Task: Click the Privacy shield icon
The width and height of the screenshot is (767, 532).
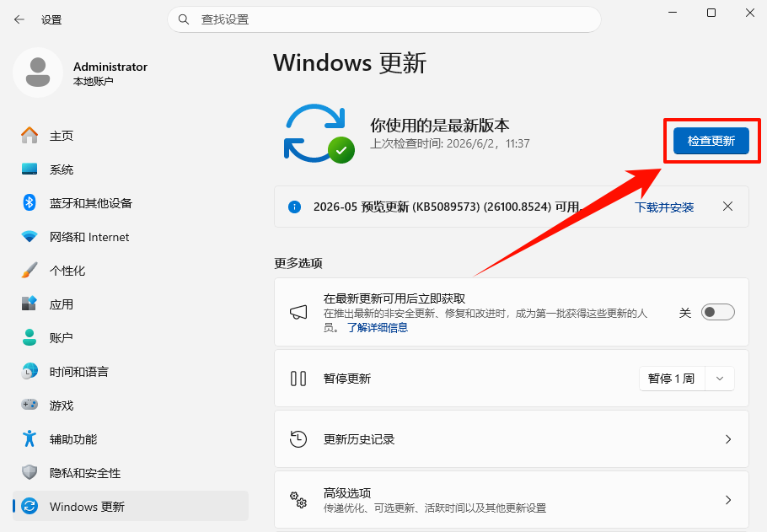Action: point(29,472)
